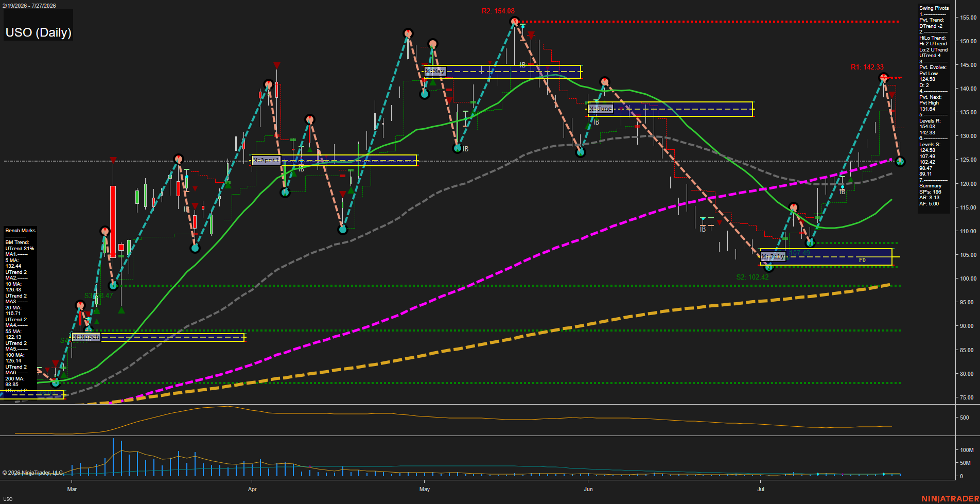Click the 155.00 price axis label
This screenshot has width=980, height=504.
pos(968,18)
